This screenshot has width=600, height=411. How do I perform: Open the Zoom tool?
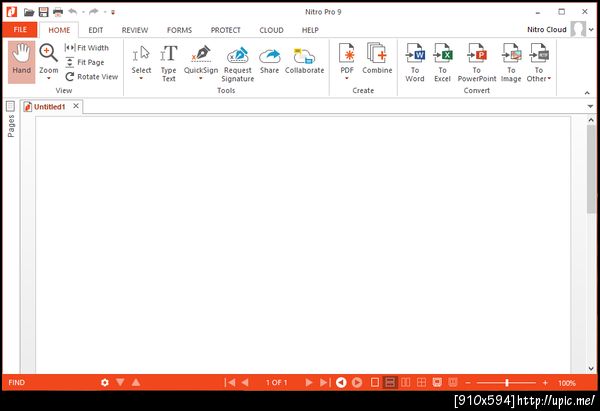click(49, 62)
